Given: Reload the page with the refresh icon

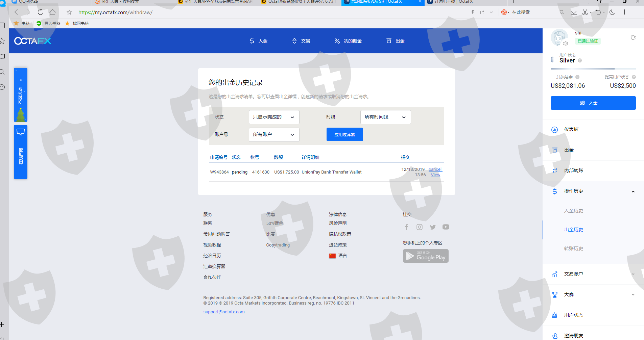Looking at the screenshot, I should 41,12.
